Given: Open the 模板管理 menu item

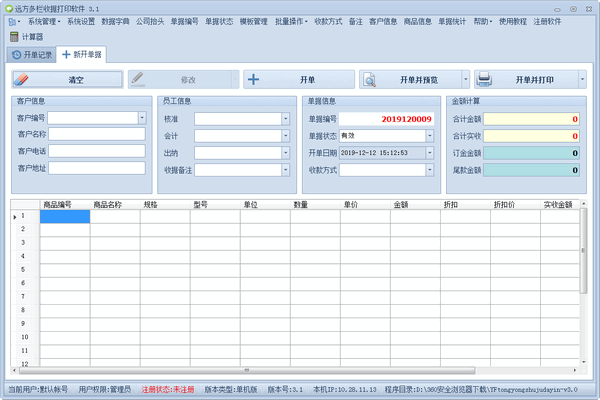Looking at the screenshot, I should tap(254, 21).
